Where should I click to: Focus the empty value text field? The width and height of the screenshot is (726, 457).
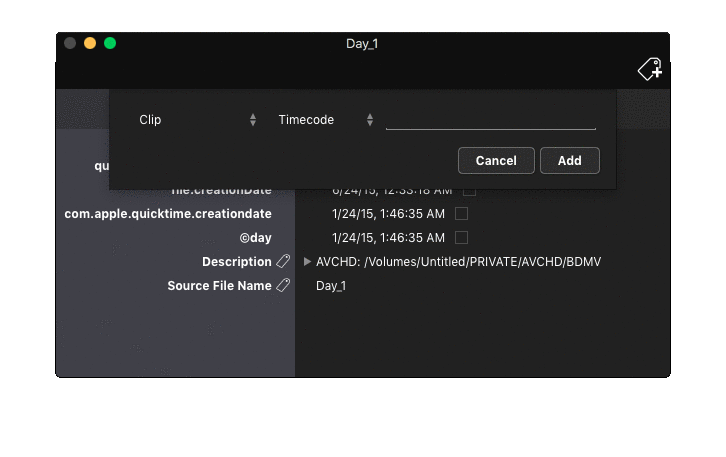491,120
